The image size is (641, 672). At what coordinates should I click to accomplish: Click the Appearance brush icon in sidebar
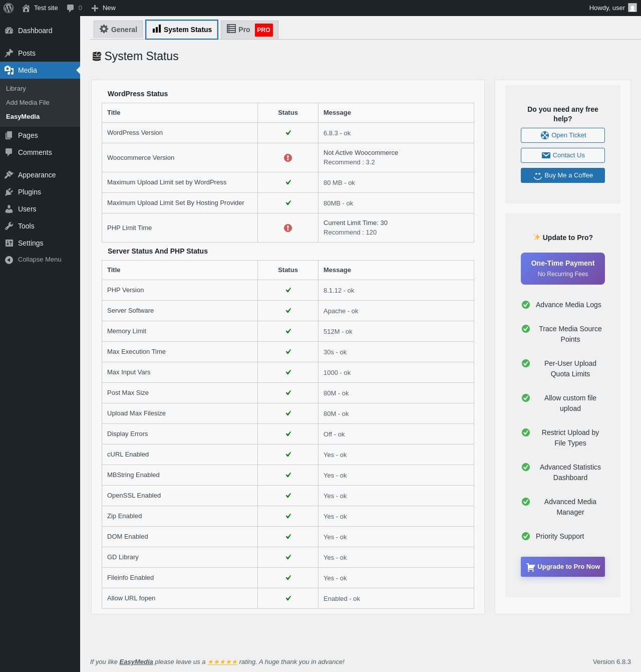point(9,175)
